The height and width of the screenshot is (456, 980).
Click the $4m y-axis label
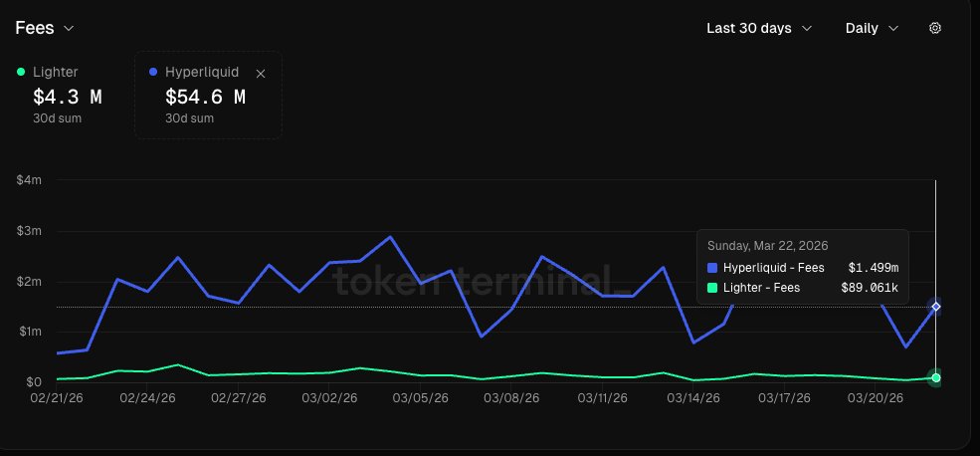(x=29, y=181)
